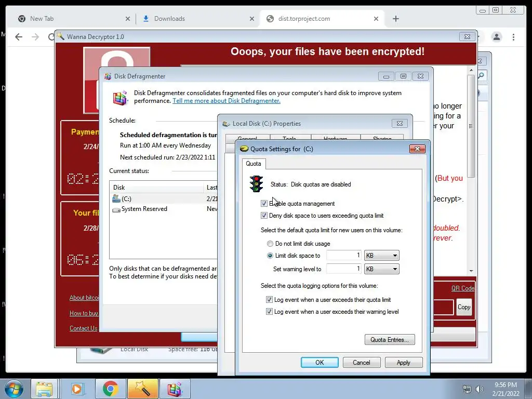This screenshot has width=532, height=399.
Task: Click Wanna Decryptor title bar icon
Action: [x=60, y=36]
